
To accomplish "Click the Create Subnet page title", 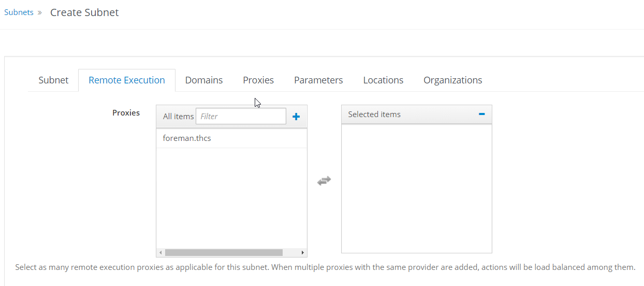I will pyautogui.click(x=84, y=12).
